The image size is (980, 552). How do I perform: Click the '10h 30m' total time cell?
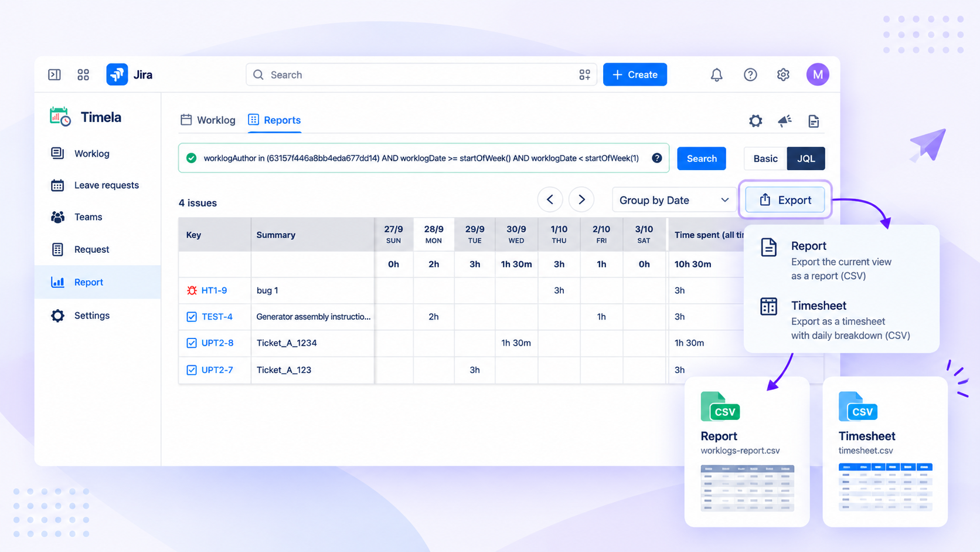pyautogui.click(x=693, y=264)
